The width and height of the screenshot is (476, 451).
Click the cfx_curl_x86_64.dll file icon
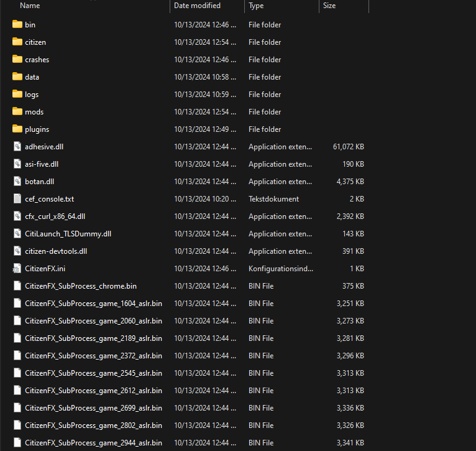pyautogui.click(x=17, y=216)
